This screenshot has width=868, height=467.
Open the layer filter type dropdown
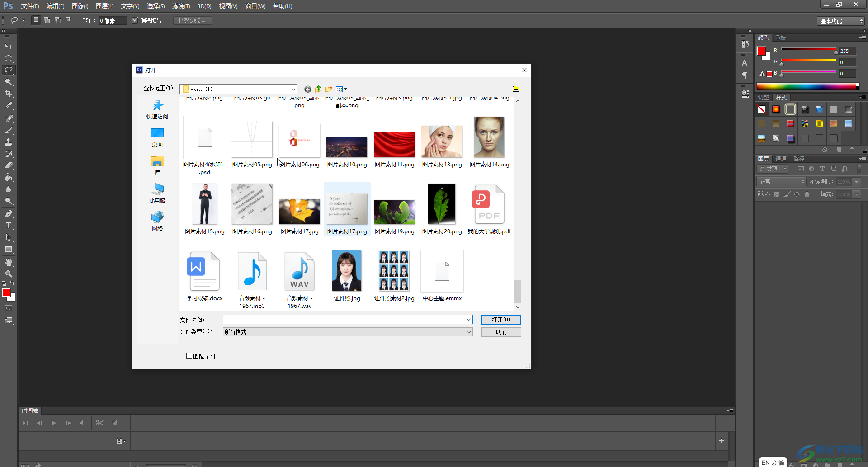coord(773,169)
